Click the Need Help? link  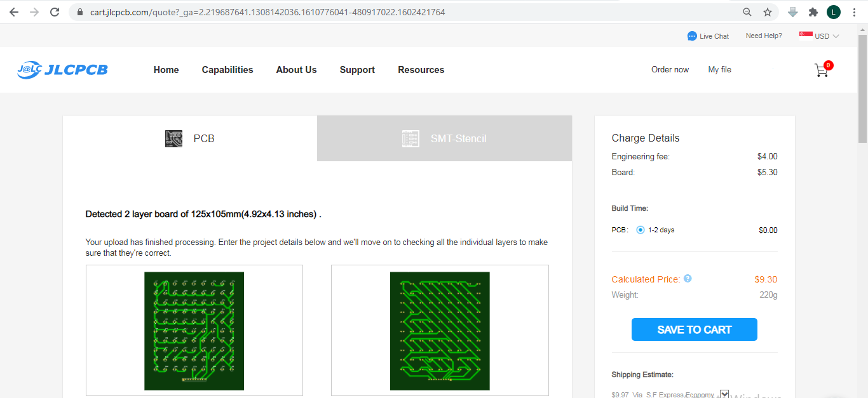[764, 36]
